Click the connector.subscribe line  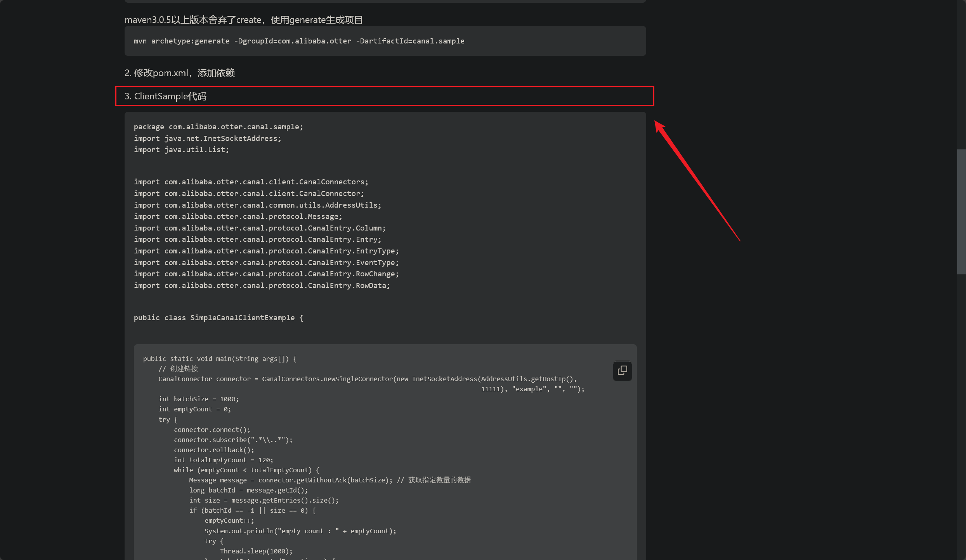coord(233,440)
